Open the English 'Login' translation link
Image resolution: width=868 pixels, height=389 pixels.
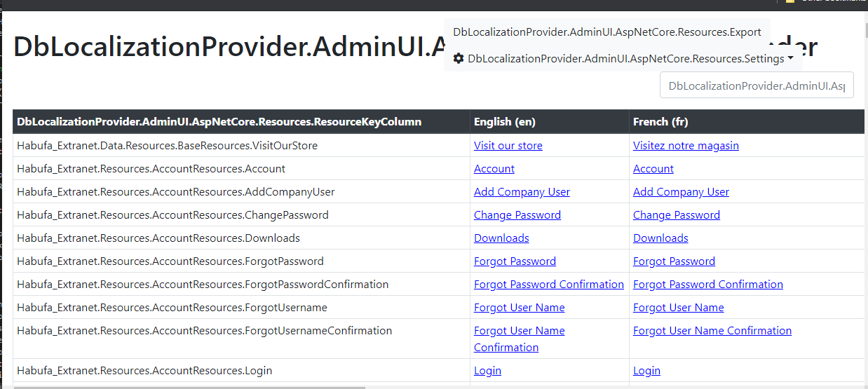pos(487,371)
